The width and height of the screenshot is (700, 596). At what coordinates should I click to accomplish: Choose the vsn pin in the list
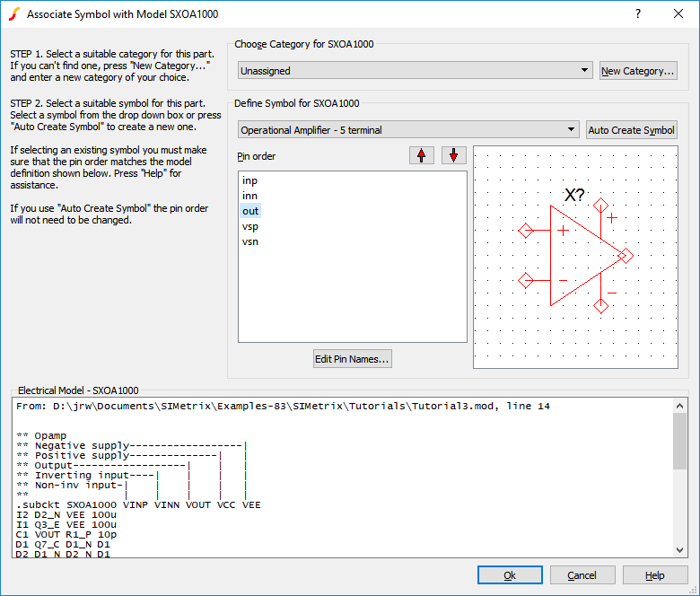[x=250, y=241]
